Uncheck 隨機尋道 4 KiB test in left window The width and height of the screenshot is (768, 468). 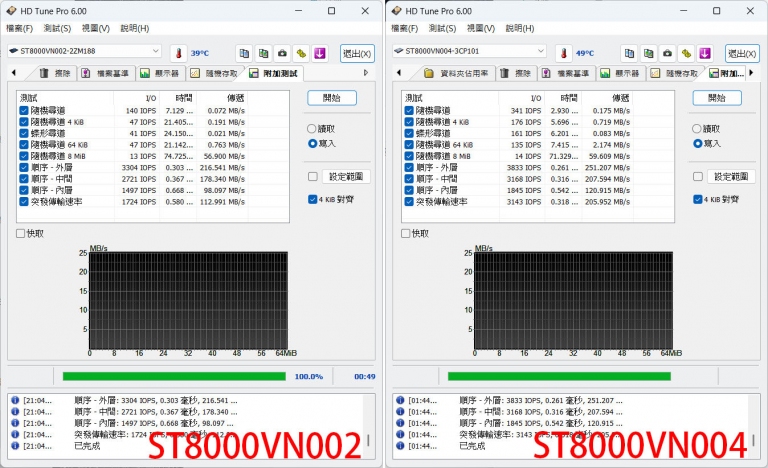tap(24, 122)
